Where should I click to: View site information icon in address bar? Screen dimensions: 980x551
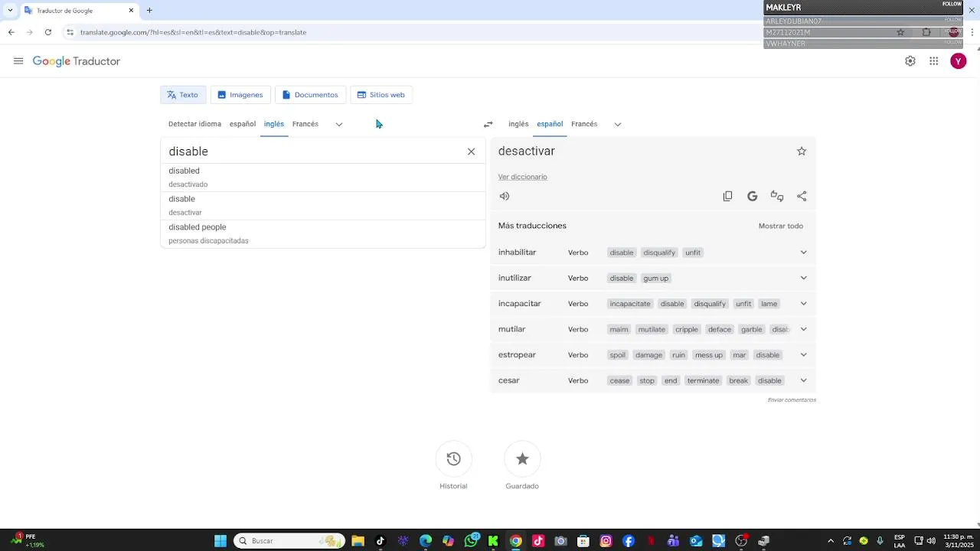(70, 32)
